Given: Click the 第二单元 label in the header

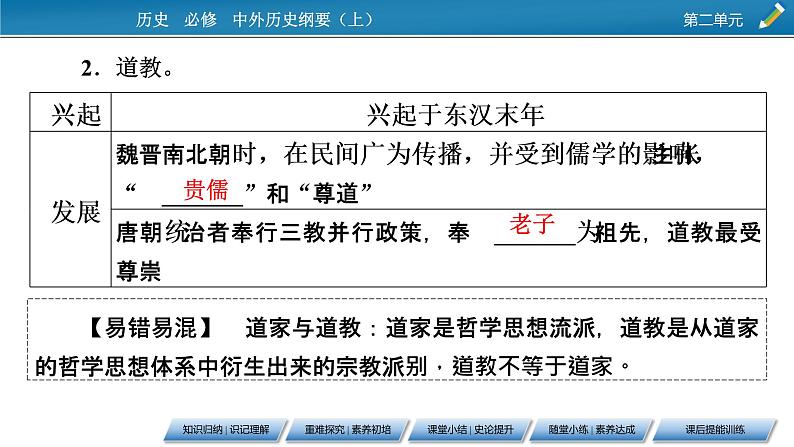Looking at the screenshot, I should tap(713, 16).
